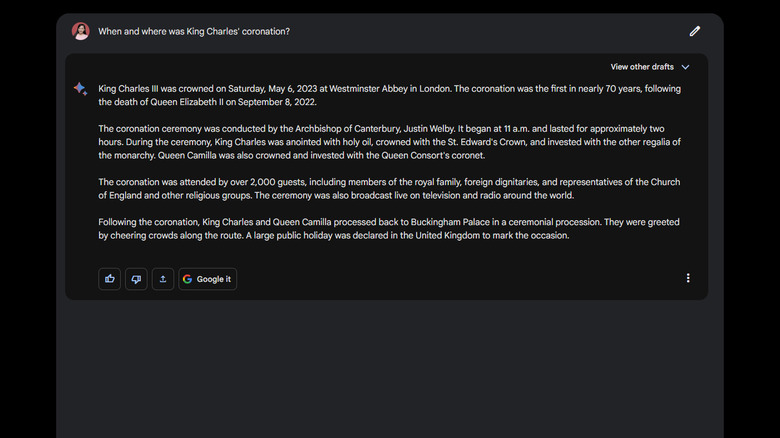
Task: Click the words Westminster Abbey in the response
Action: (369, 88)
